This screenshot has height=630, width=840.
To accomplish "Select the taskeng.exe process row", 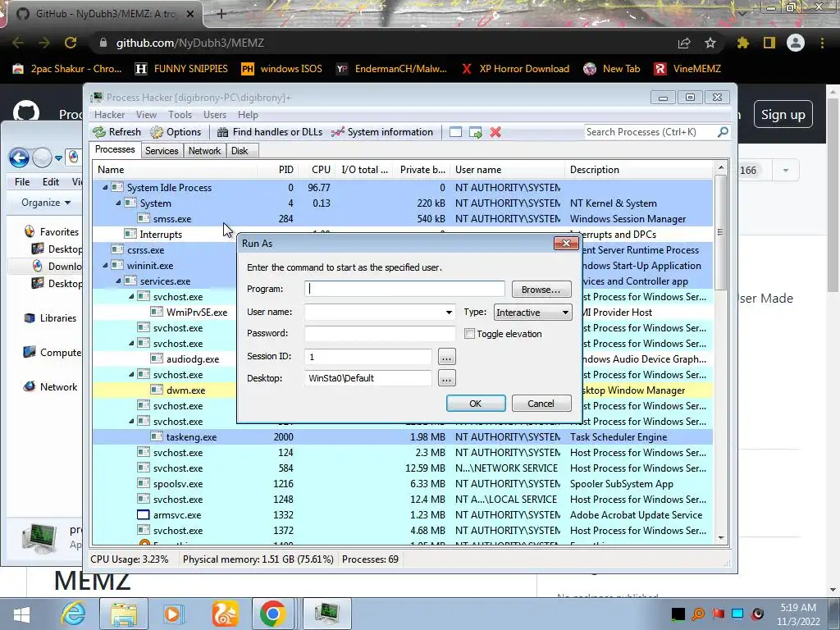I will tap(402, 437).
